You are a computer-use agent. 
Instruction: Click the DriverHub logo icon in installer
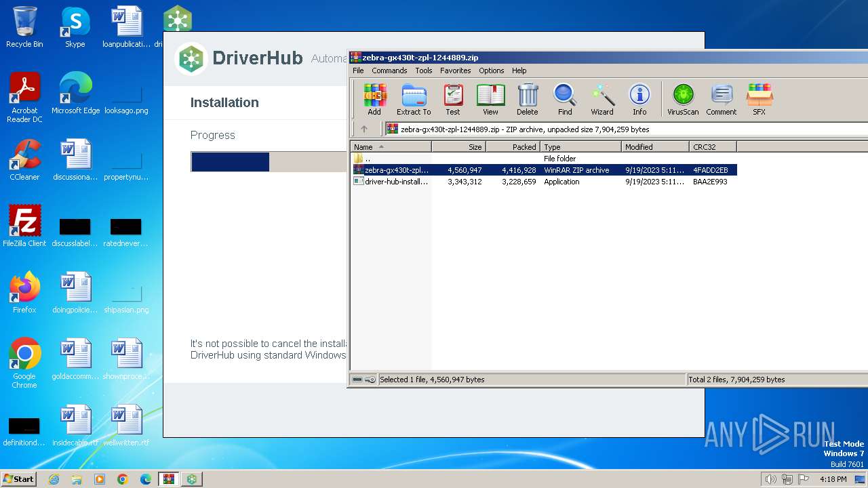coord(192,58)
